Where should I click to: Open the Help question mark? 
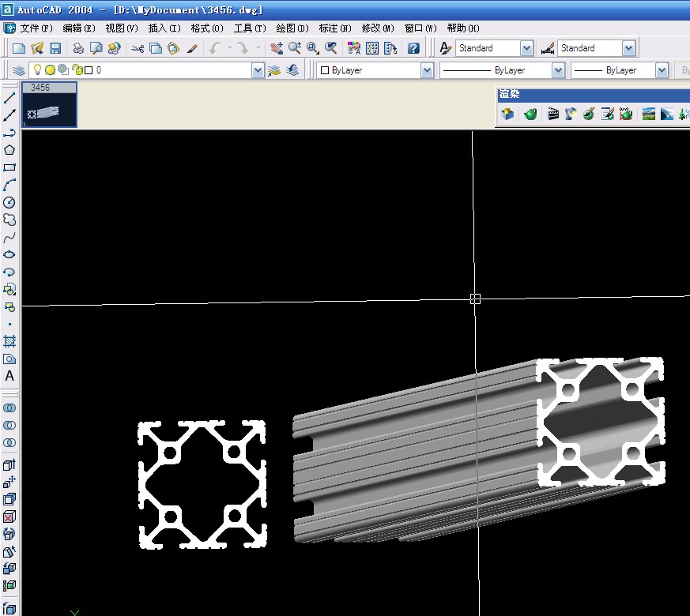coord(413,48)
